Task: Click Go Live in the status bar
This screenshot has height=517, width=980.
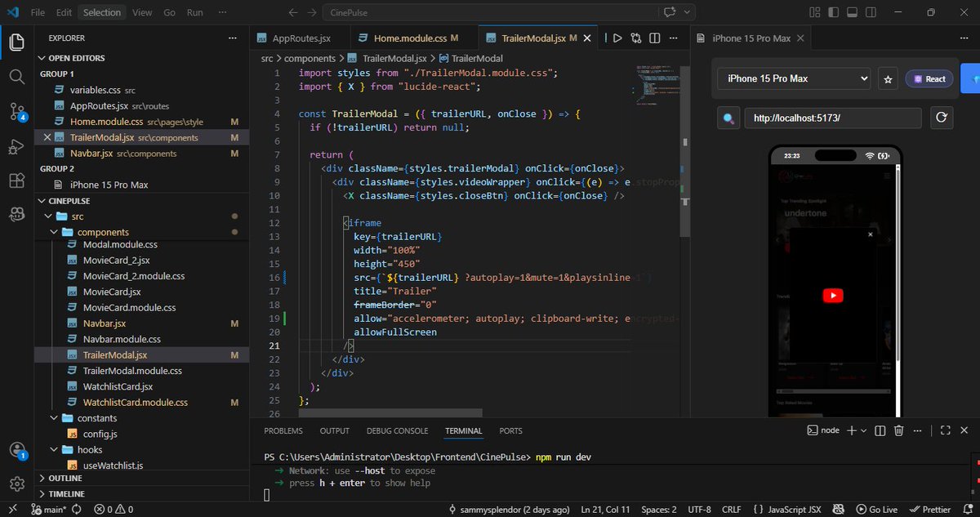Action: (x=876, y=509)
